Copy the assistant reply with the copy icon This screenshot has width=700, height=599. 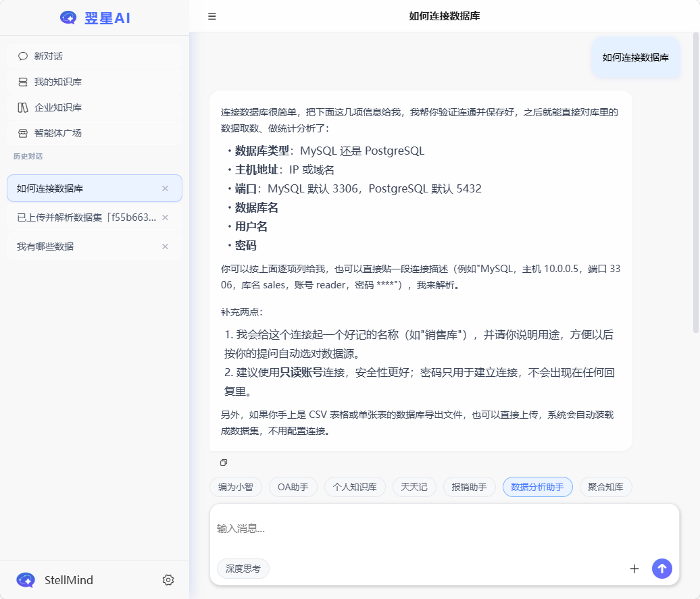(x=224, y=463)
